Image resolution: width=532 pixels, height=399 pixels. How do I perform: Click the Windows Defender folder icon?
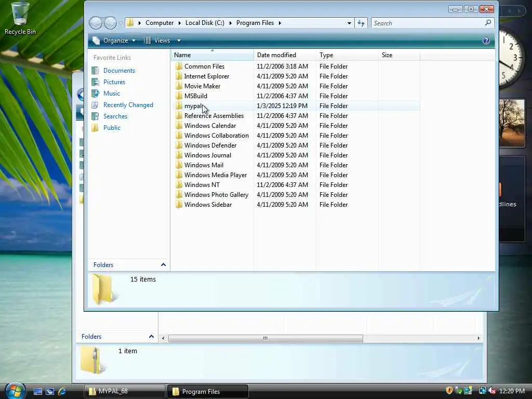179,145
